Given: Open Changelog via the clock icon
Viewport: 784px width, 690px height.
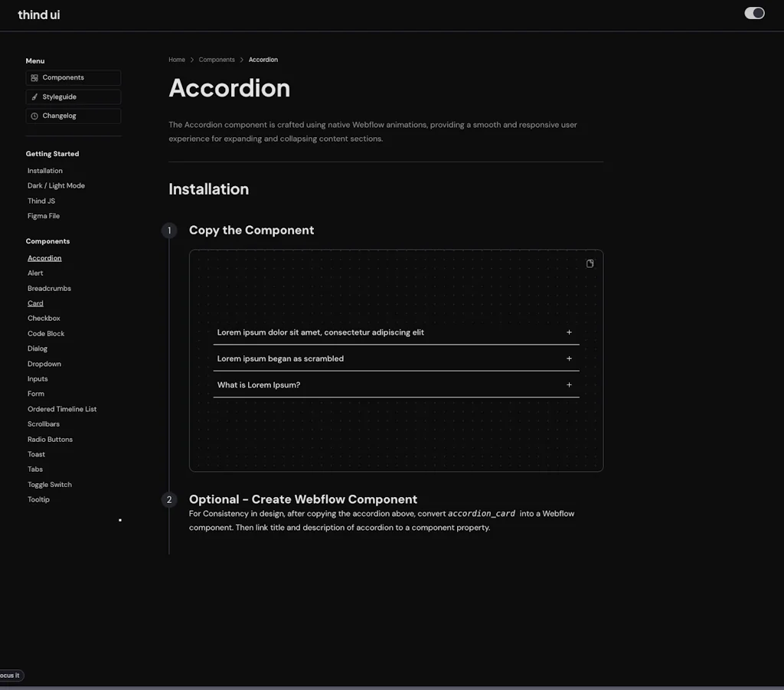Looking at the screenshot, I should pos(34,116).
